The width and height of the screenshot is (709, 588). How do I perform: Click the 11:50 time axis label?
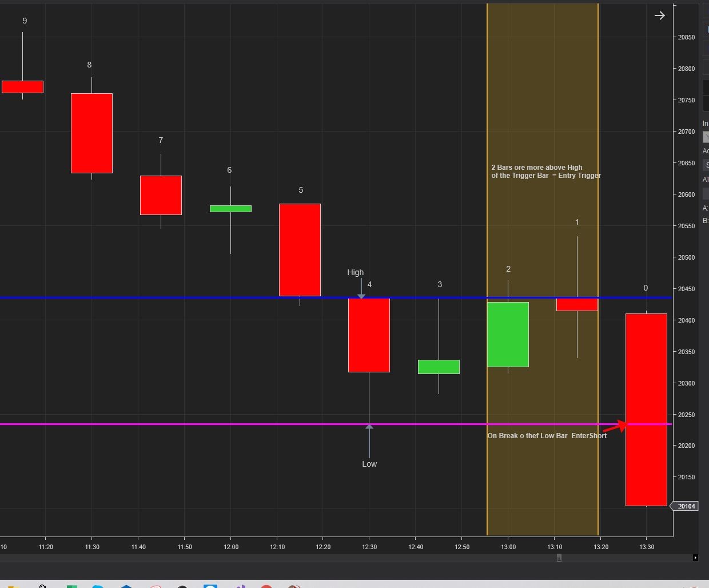[x=185, y=547]
